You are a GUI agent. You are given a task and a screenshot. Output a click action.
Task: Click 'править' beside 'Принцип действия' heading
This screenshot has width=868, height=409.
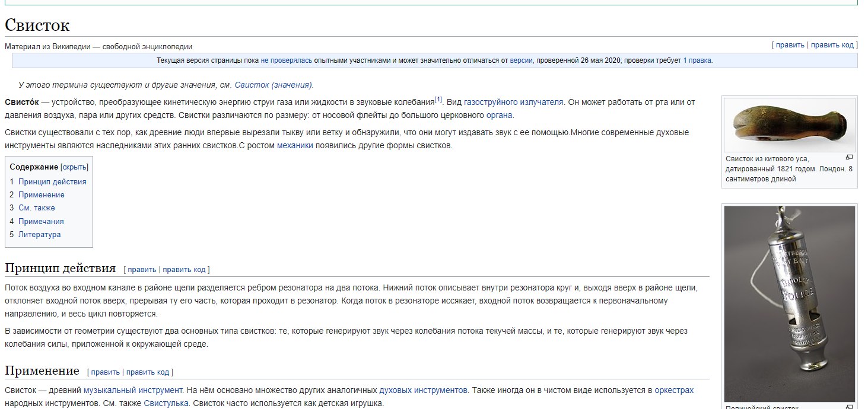coord(142,269)
